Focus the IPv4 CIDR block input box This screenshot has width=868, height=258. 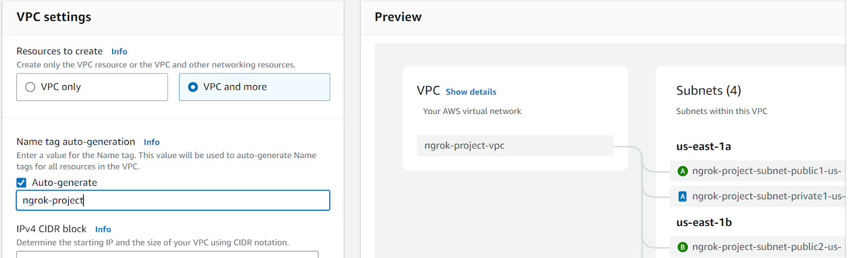click(x=167, y=254)
